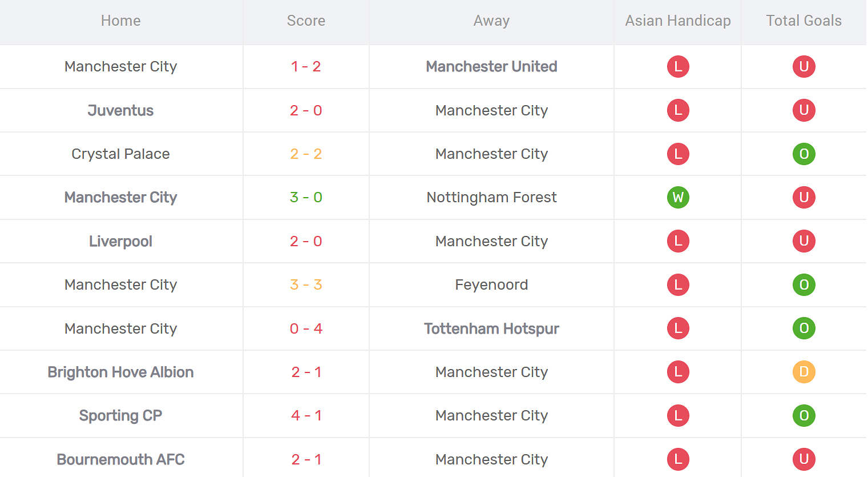Click the Score column header

(306, 21)
